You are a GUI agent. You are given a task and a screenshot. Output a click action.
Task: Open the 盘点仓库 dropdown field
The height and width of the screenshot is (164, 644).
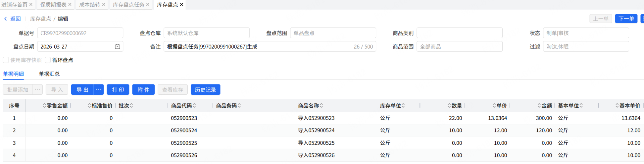(206, 33)
